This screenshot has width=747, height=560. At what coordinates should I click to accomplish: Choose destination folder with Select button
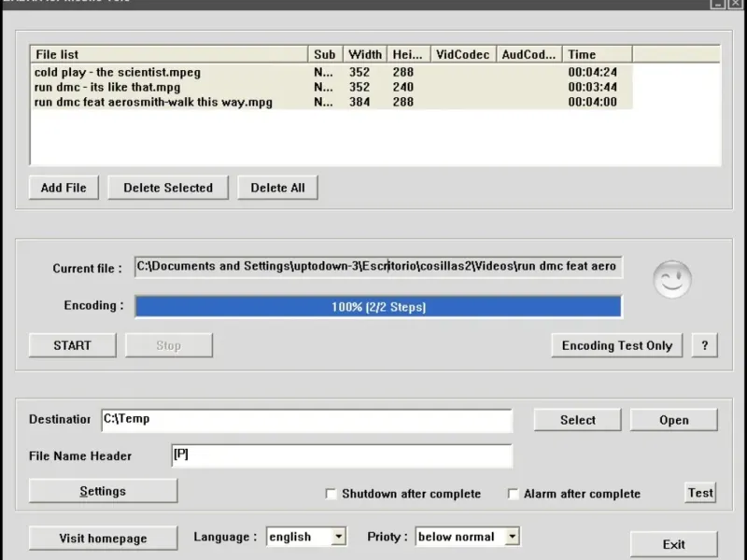(577, 420)
